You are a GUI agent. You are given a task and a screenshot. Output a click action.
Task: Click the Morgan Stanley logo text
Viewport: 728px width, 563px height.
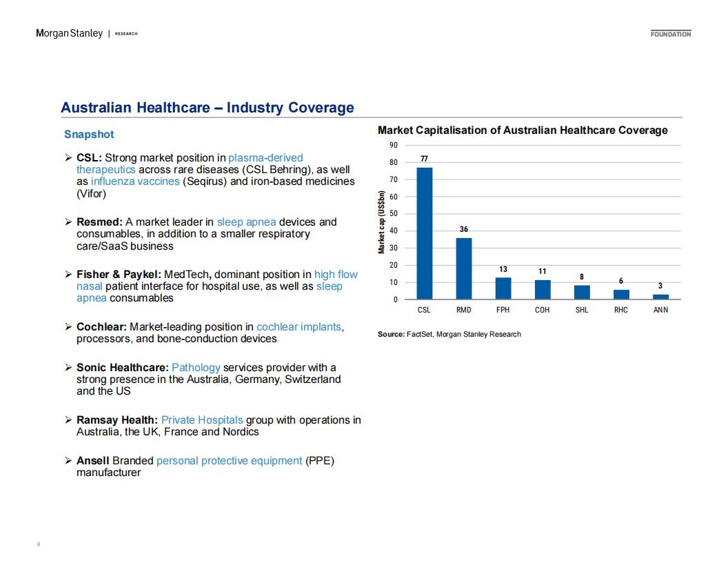coord(69,33)
